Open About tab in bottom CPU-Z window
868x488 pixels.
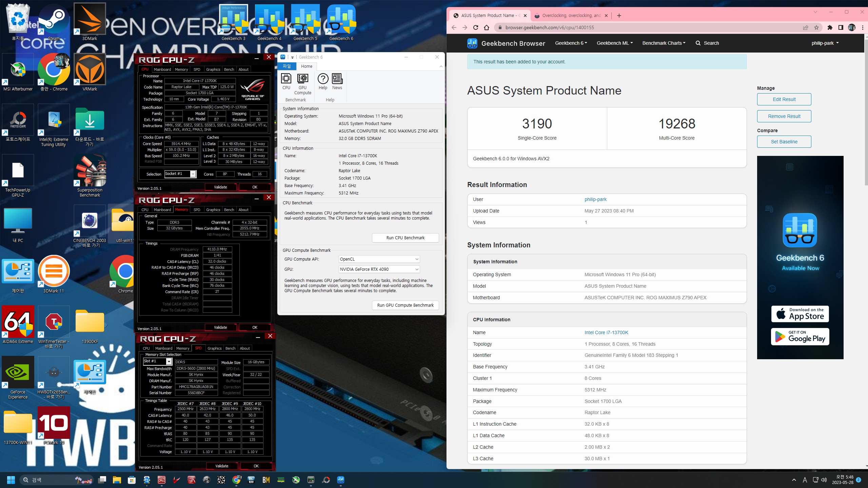point(244,348)
